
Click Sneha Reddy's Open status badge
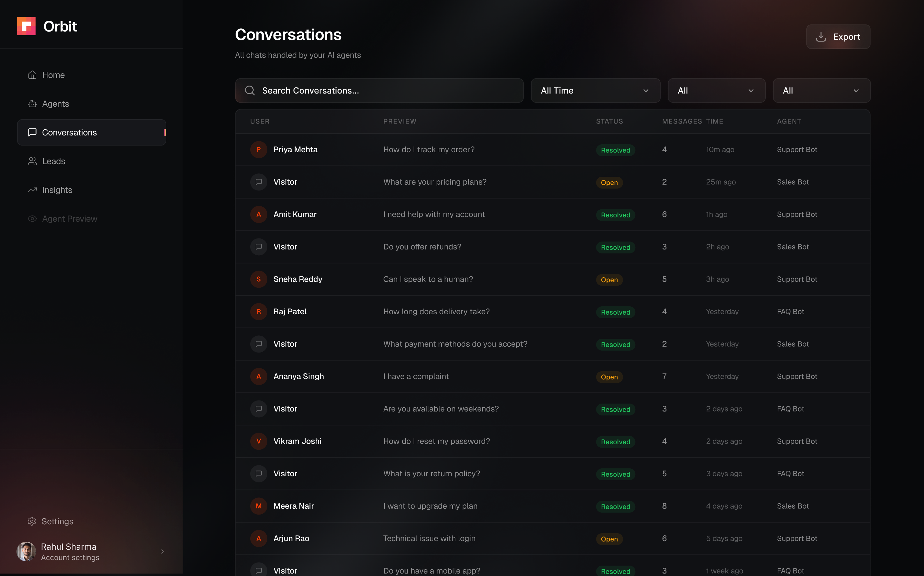tap(609, 280)
